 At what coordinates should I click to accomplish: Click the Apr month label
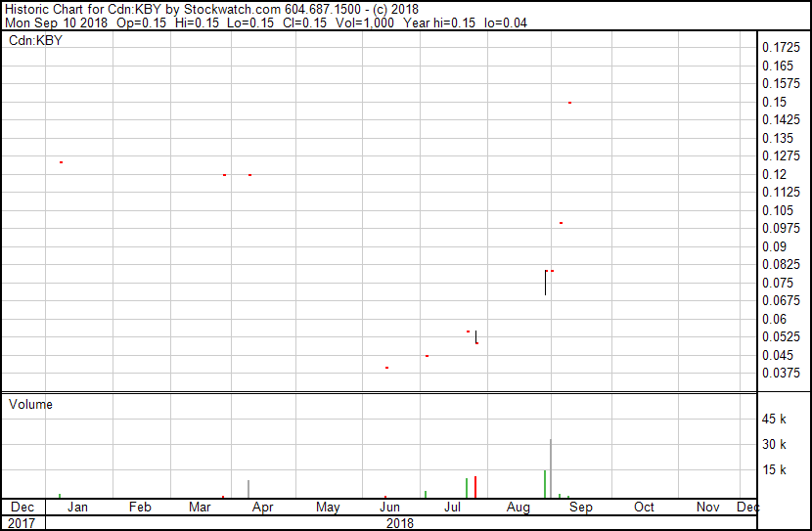[262, 508]
